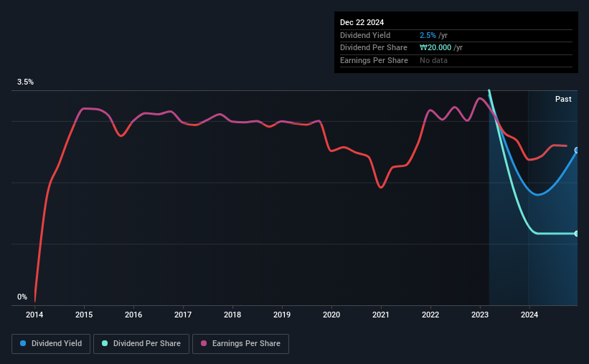
Task: Click the 3.5% y-axis label
Action: click(25, 82)
